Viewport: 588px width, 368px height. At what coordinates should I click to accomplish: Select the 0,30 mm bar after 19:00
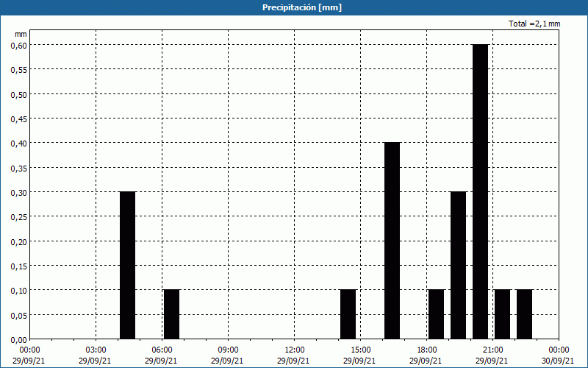[458, 265]
